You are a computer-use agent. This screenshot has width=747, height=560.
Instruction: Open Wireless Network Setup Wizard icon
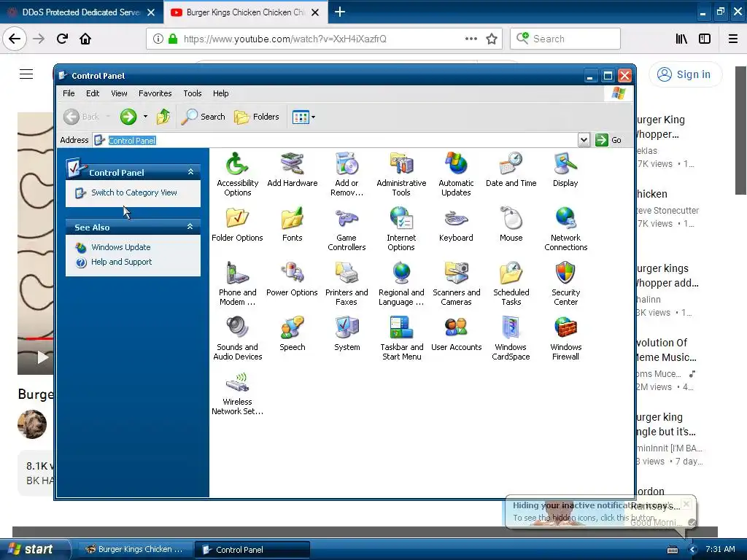coord(237,393)
